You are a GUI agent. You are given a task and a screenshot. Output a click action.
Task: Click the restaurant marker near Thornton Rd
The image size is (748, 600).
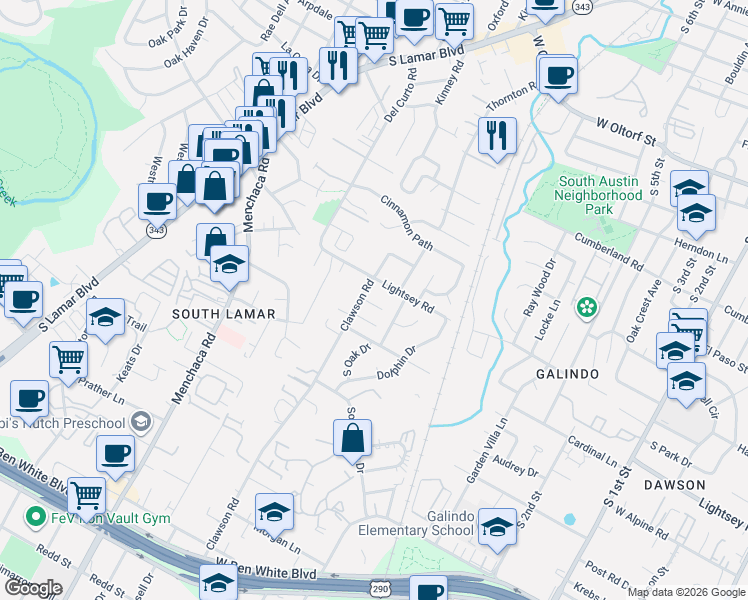coord(497,139)
